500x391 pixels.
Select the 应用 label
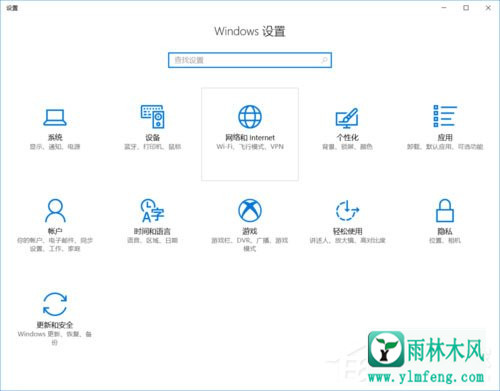[445, 137]
